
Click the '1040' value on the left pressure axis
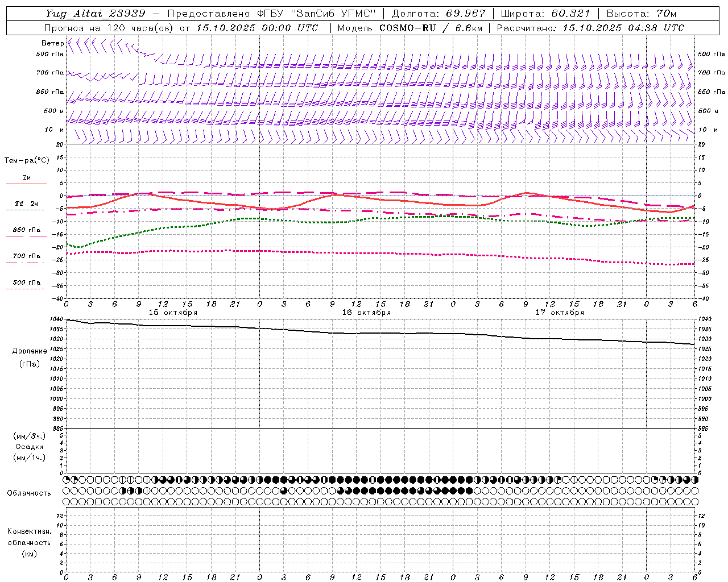(57, 319)
